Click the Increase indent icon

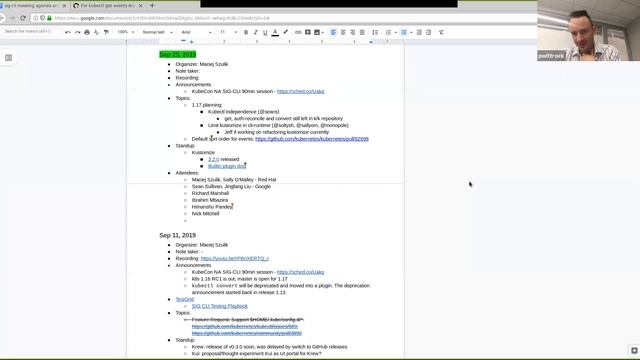click(x=429, y=32)
